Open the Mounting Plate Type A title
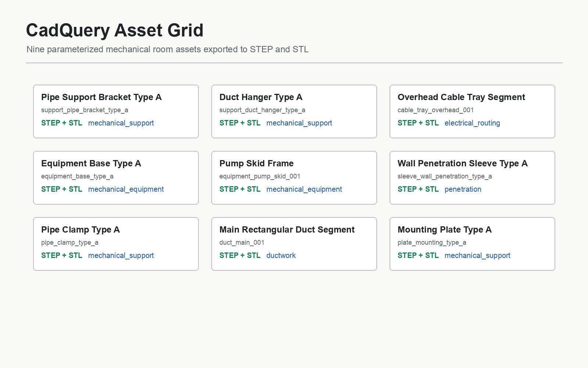The image size is (588, 368). click(445, 230)
